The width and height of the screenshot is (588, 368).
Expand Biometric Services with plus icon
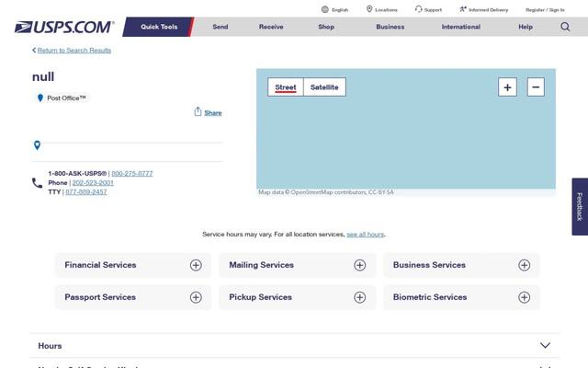524,297
